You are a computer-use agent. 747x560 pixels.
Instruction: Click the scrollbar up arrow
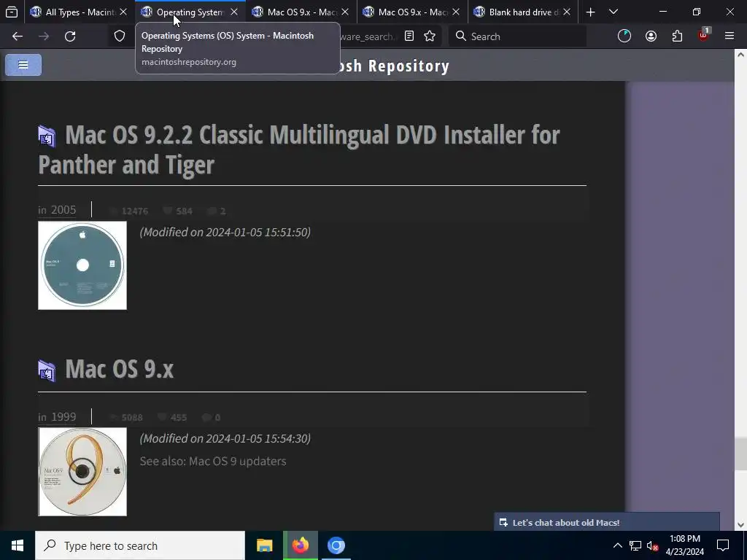pos(740,55)
